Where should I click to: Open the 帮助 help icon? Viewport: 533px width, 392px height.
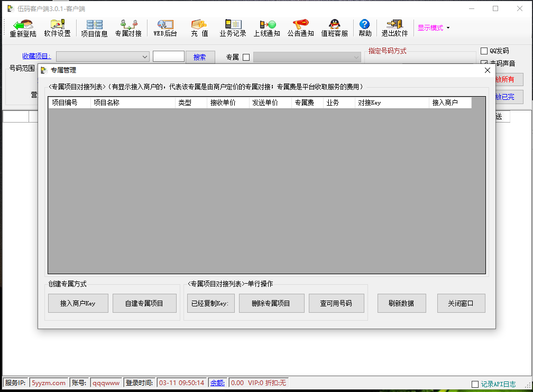(365, 28)
